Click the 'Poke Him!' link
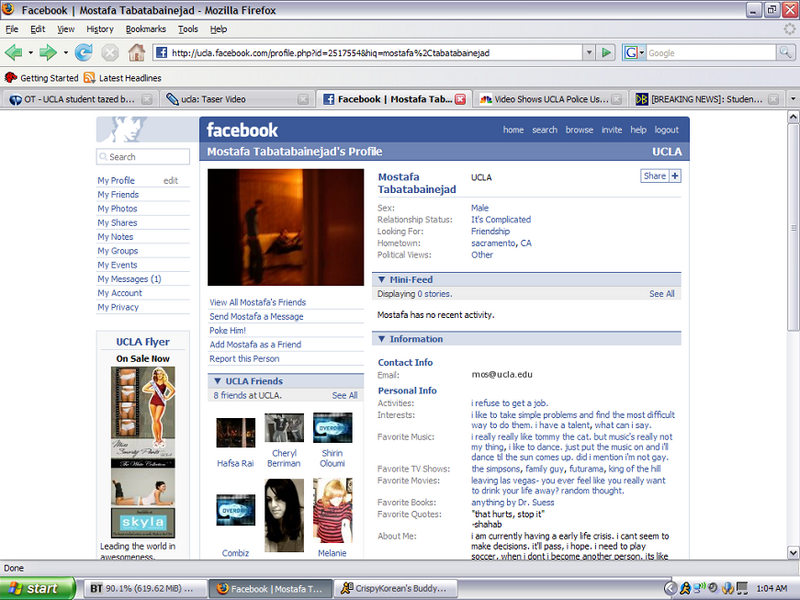The width and height of the screenshot is (800, 600). [x=228, y=331]
